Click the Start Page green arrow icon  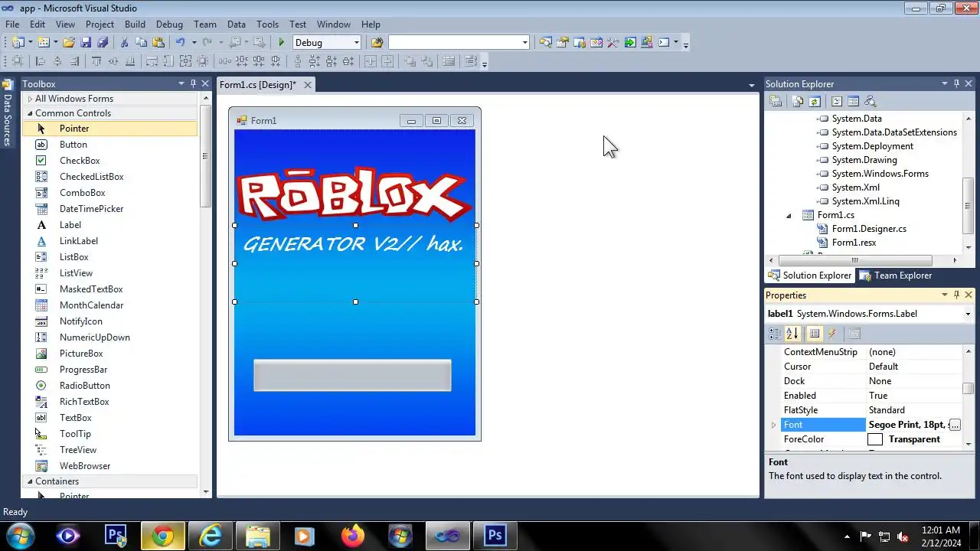pyautogui.click(x=630, y=43)
